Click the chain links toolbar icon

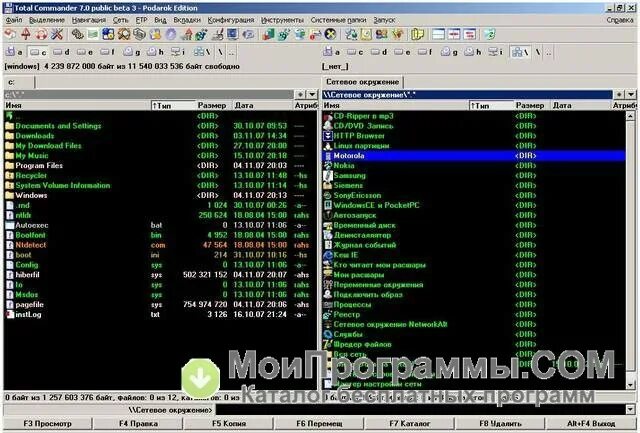click(77, 35)
